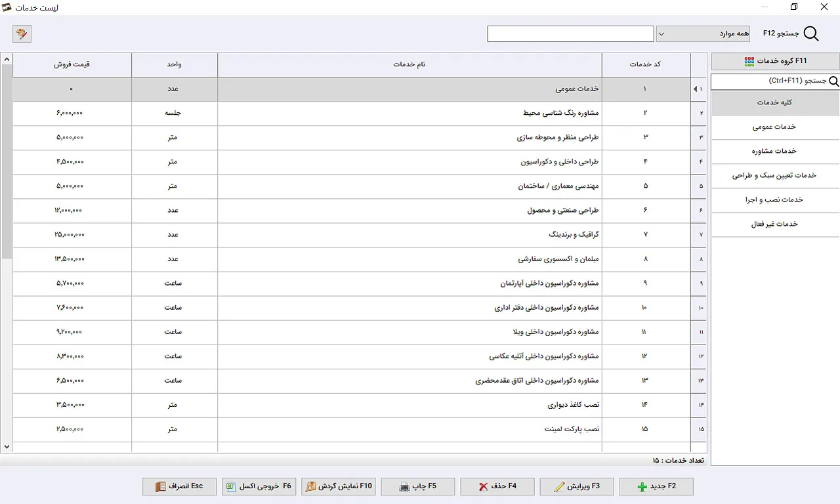The image size is (840, 504).
Task: Select the طراحی منظر و محوطه سازی row
Action: coord(359,138)
